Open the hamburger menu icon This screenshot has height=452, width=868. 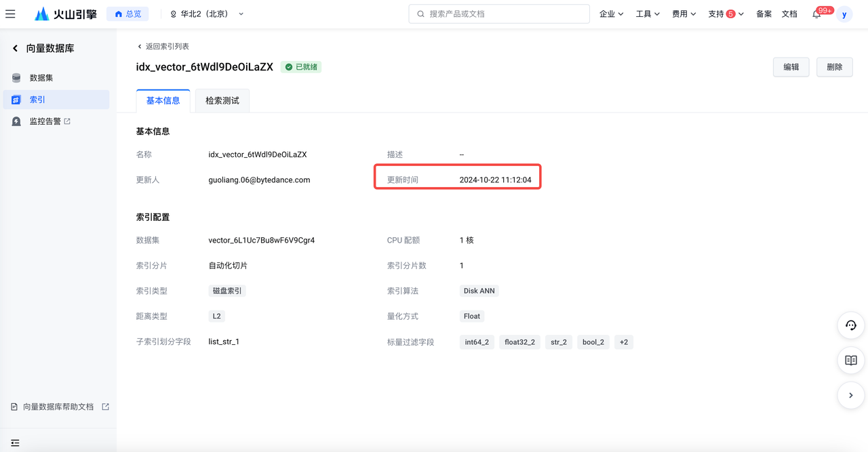click(10, 14)
